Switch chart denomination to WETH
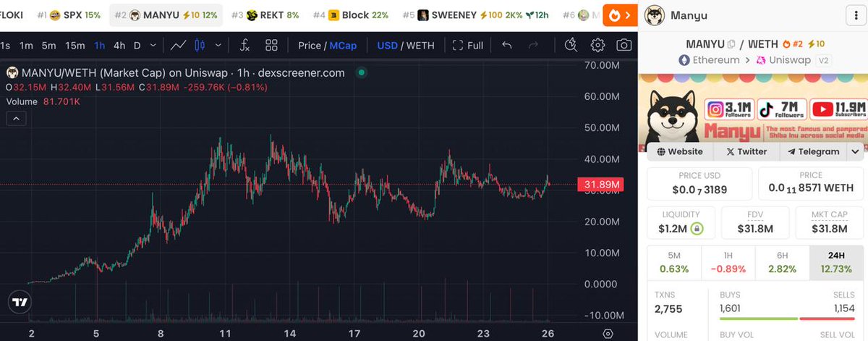Image resolution: width=868 pixels, height=341 pixels. (420, 45)
